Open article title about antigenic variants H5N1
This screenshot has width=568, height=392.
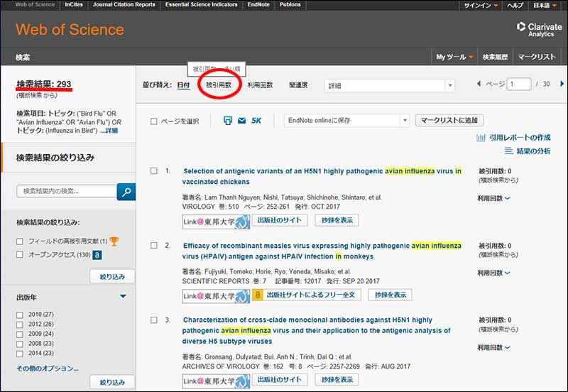click(x=322, y=176)
